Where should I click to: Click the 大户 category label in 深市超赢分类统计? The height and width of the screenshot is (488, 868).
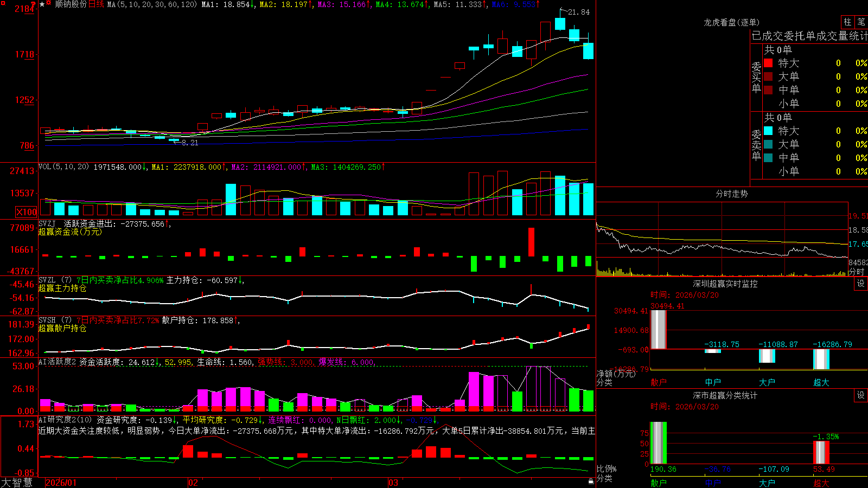767,483
